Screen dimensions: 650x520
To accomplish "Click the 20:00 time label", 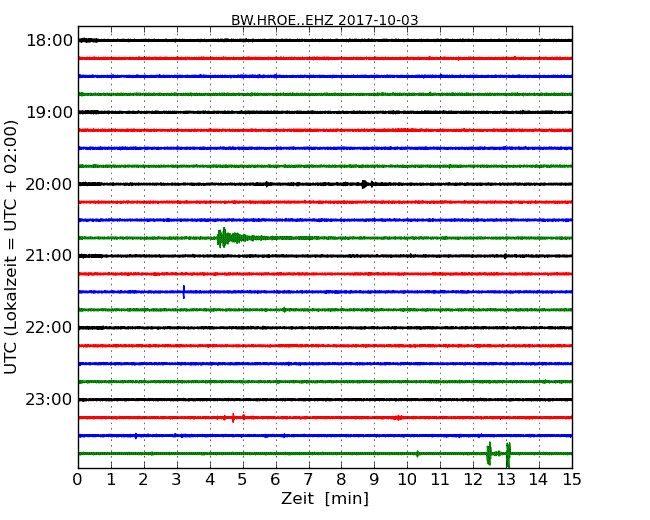I will (49, 184).
